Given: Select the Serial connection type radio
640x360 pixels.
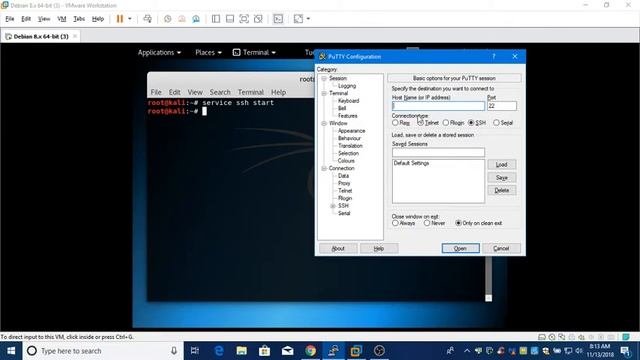Looking at the screenshot, I should pos(496,122).
